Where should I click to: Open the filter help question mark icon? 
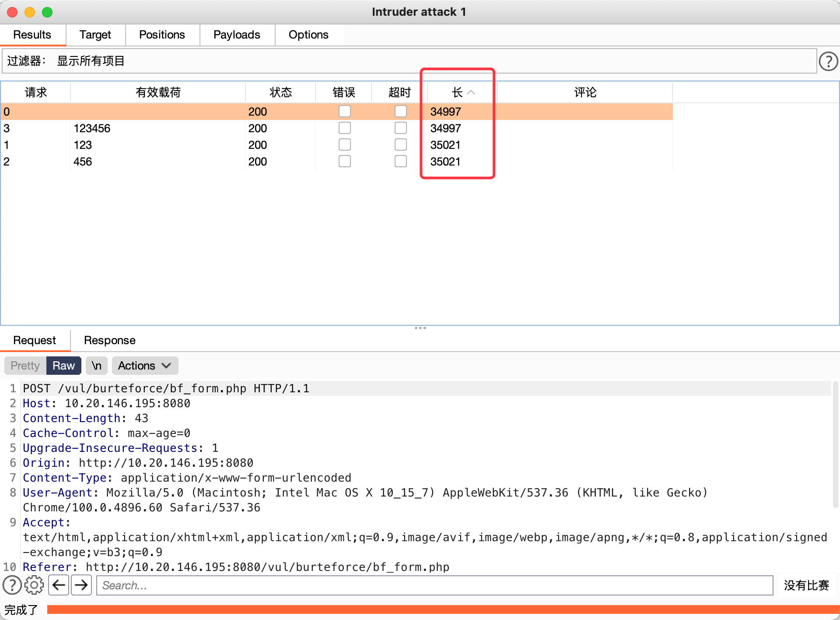pos(828,61)
